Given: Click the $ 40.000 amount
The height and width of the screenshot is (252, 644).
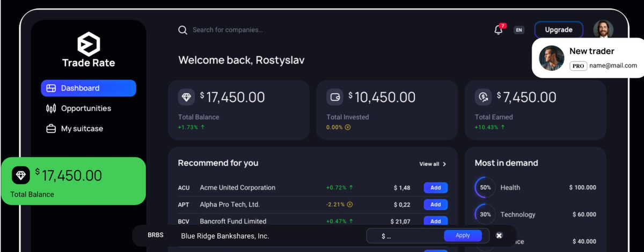Looking at the screenshot, I should tap(584, 241).
